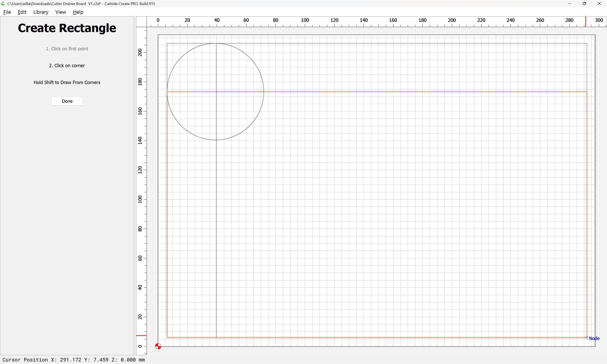Viewport: 607px width, 364px height.
Task: Click the Cursor Position status text
Action: pos(74,360)
